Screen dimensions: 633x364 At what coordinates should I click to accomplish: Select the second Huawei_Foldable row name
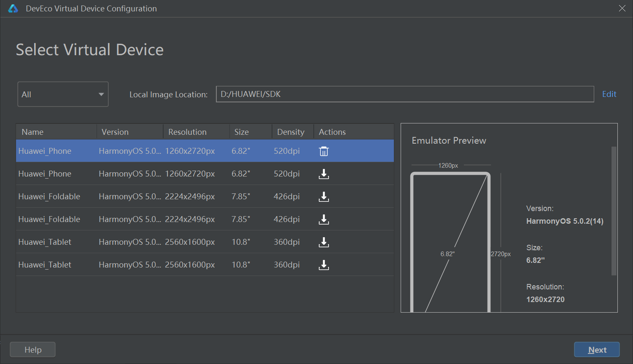click(49, 219)
